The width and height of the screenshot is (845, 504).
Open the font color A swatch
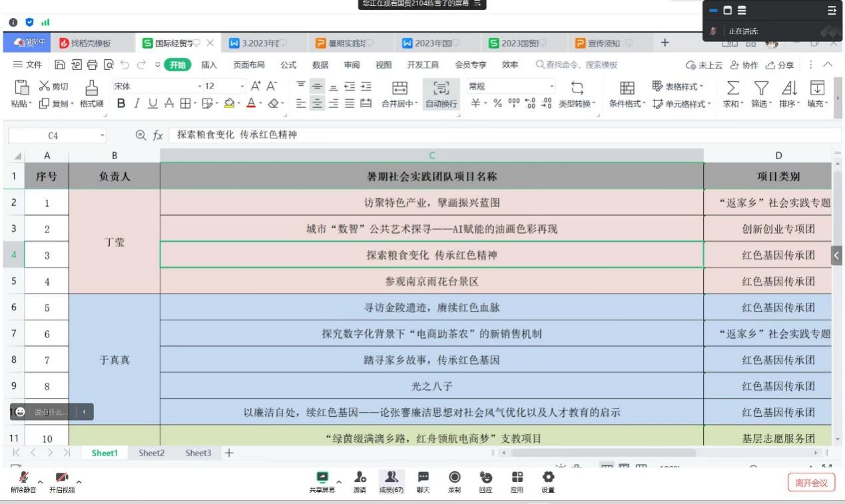click(251, 103)
